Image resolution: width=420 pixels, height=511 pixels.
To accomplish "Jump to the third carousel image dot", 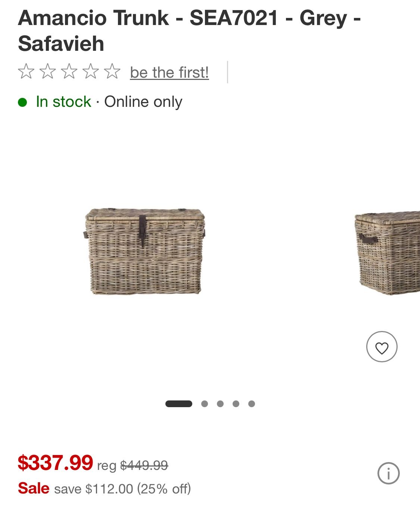I will point(220,404).
